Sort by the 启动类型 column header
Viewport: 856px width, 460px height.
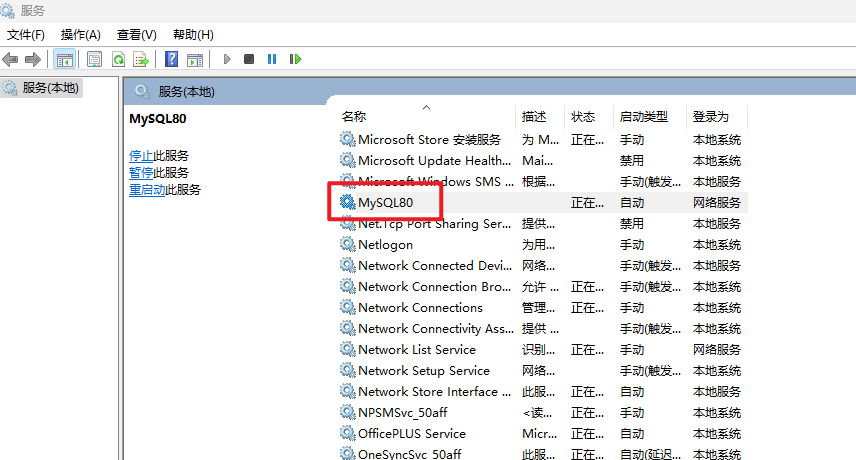coord(644,117)
